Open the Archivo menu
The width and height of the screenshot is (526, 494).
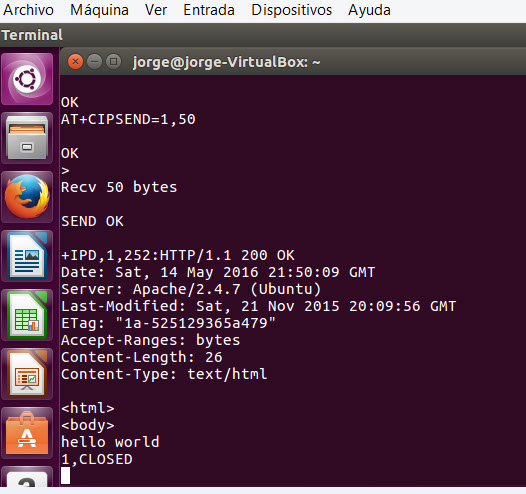pyautogui.click(x=28, y=10)
